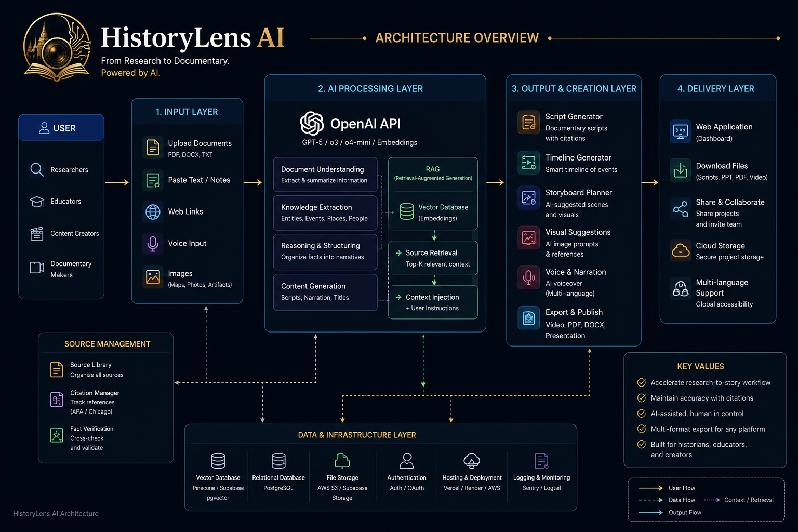Click the Web Links globe icon
The width and height of the screenshot is (798, 532).
(153, 212)
